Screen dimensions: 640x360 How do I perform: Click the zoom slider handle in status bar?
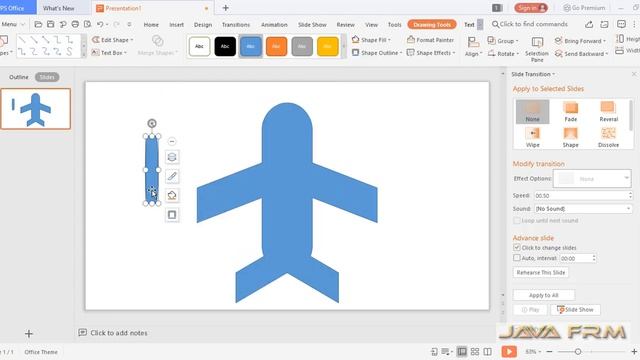click(x=578, y=351)
